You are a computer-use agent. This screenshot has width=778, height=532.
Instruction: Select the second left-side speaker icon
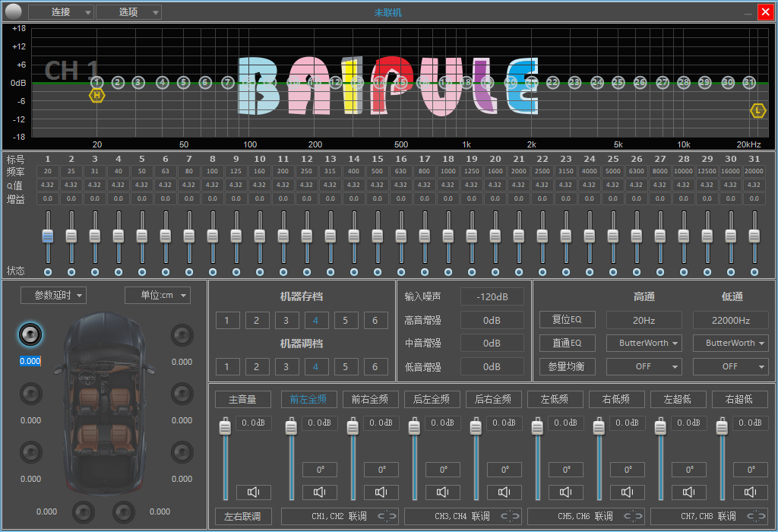pos(30,394)
